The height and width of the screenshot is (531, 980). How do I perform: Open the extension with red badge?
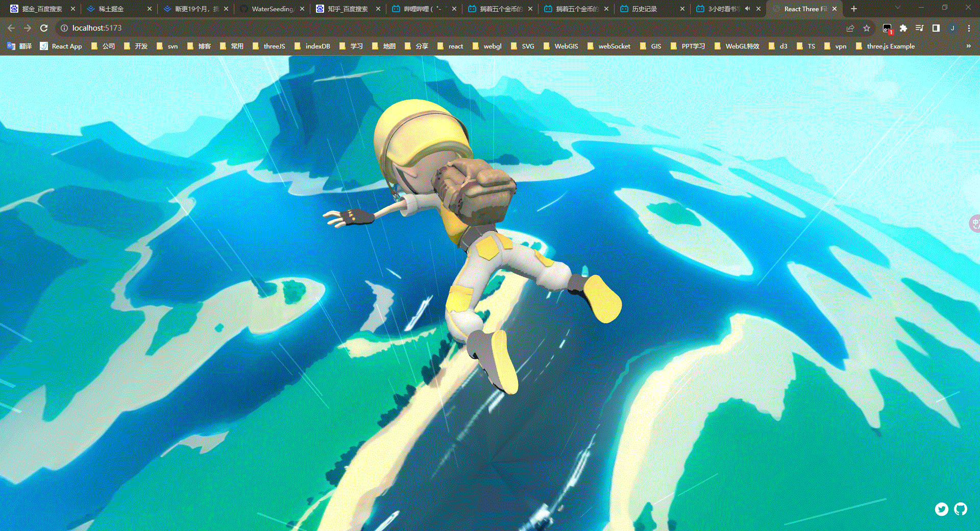point(888,29)
